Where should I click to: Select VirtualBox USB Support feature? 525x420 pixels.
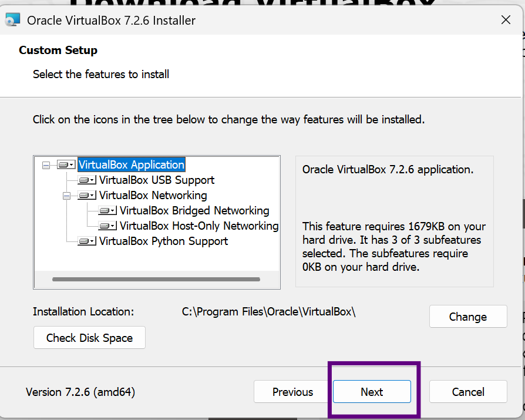pos(157,180)
